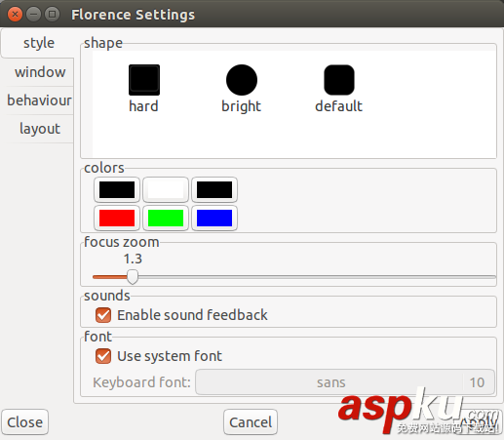Screen dimensions: 504x440
Task: Open the window tab
Action: 40,72
